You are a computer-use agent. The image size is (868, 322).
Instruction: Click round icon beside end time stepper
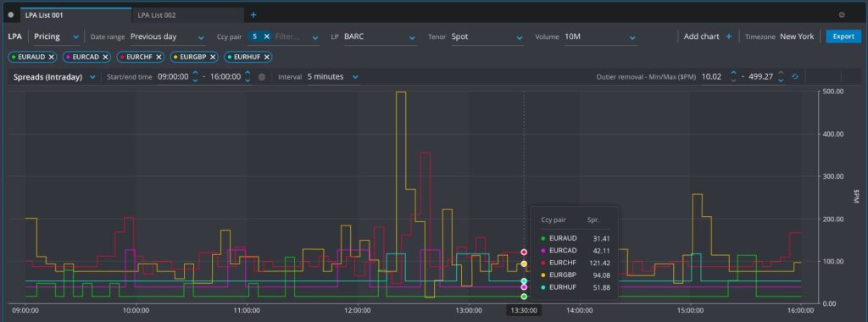(262, 77)
